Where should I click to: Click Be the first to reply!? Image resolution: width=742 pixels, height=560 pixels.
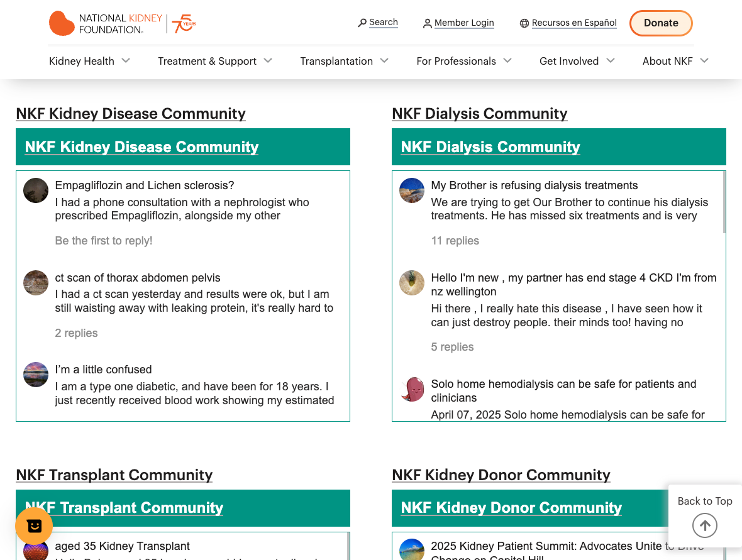click(104, 241)
